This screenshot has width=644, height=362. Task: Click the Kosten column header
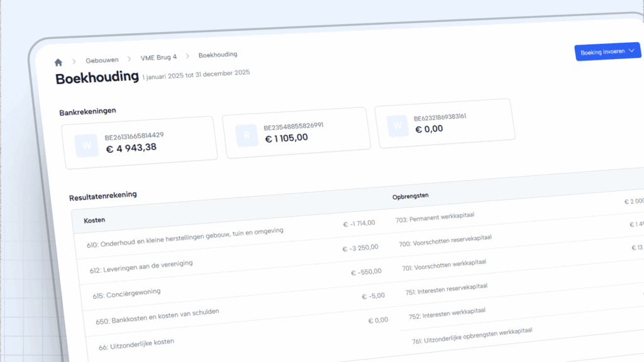(94, 221)
